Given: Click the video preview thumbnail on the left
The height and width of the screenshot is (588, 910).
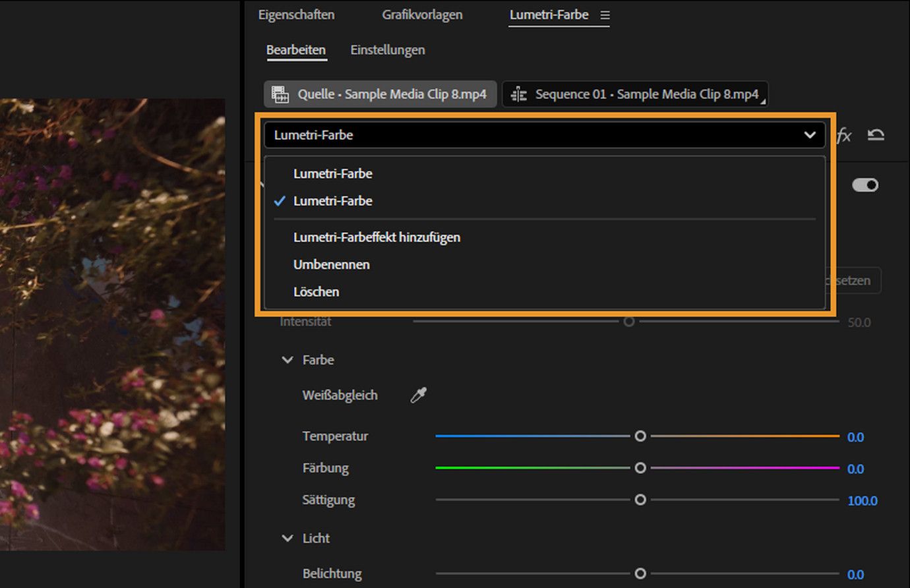Looking at the screenshot, I should [112, 323].
